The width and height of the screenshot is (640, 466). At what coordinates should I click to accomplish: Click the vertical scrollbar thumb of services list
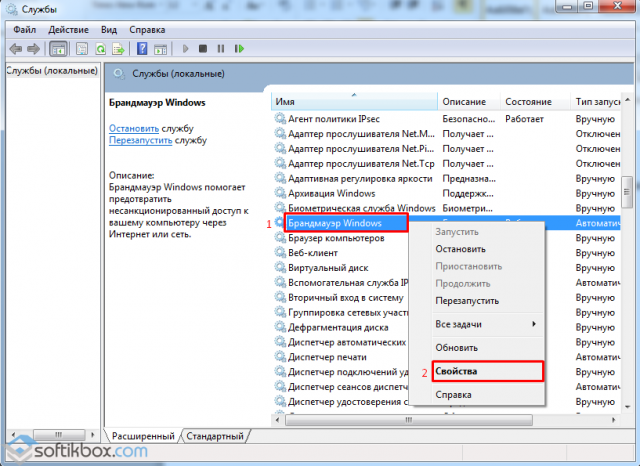tap(627, 192)
